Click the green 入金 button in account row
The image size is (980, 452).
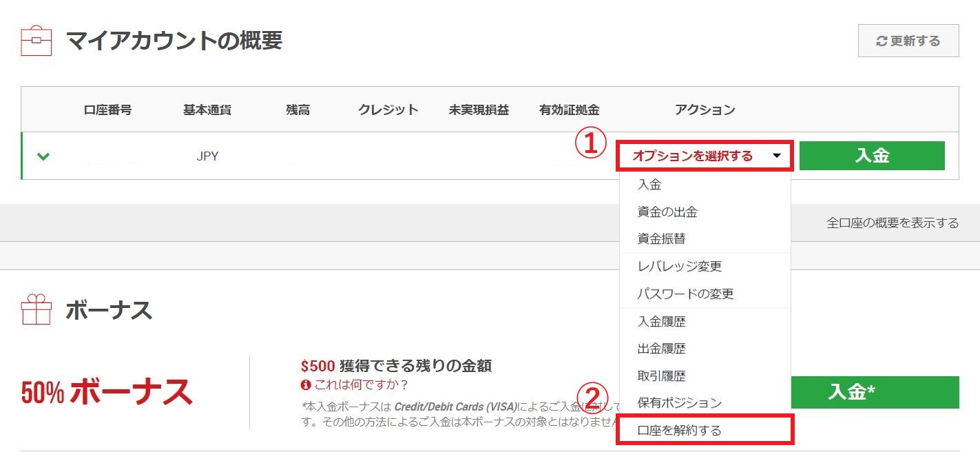(x=872, y=156)
